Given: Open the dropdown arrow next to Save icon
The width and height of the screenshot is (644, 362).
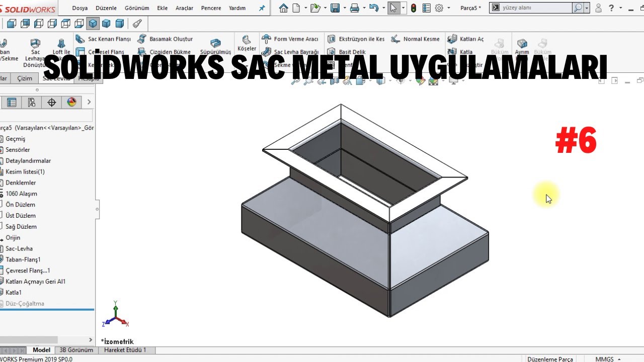Looking at the screenshot, I should pos(344,8).
